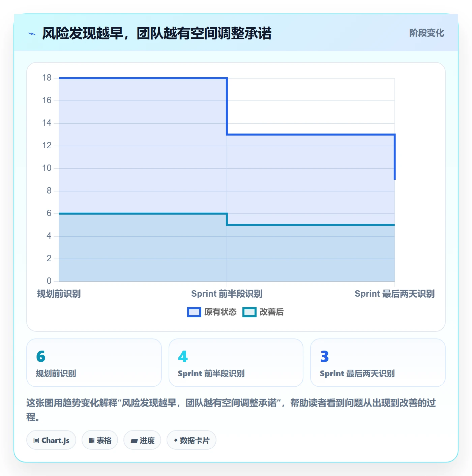Click the 改善后 legend text

271,312
